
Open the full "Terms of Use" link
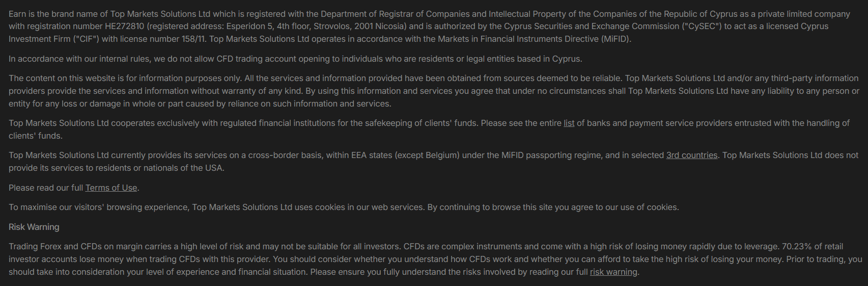coord(111,188)
